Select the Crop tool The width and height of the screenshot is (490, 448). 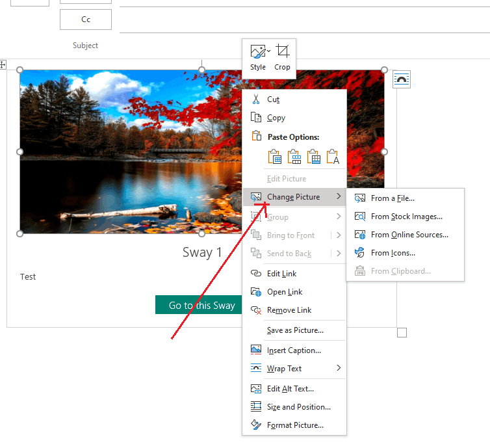(x=282, y=58)
